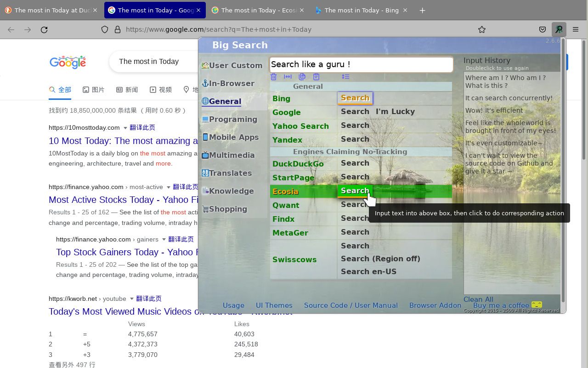
Task: Switch to the Ecosia results tab
Action: [x=258, y=10]
